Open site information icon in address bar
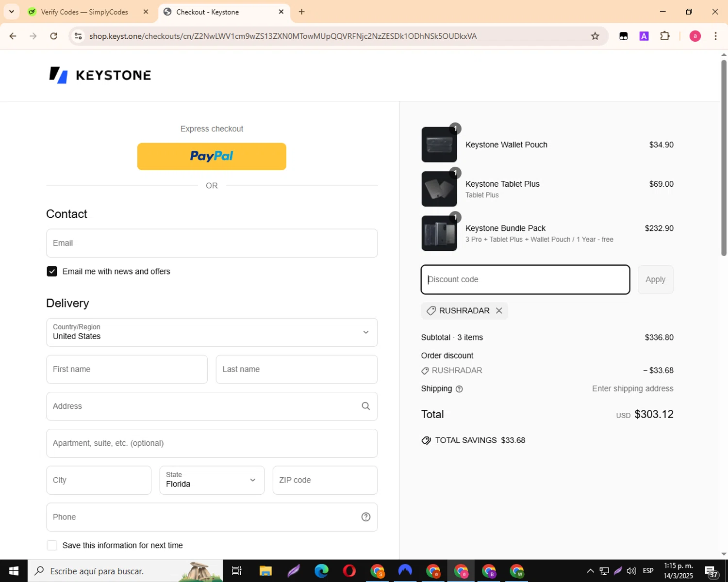The width and height of the screenshot is (728, 582). pyautogui.click(x=78, y=36)
